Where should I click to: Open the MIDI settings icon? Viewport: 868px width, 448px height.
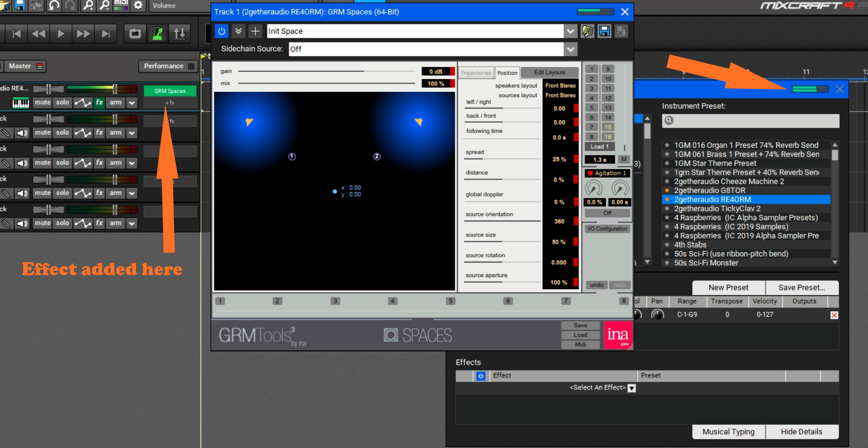click(121, 5)
